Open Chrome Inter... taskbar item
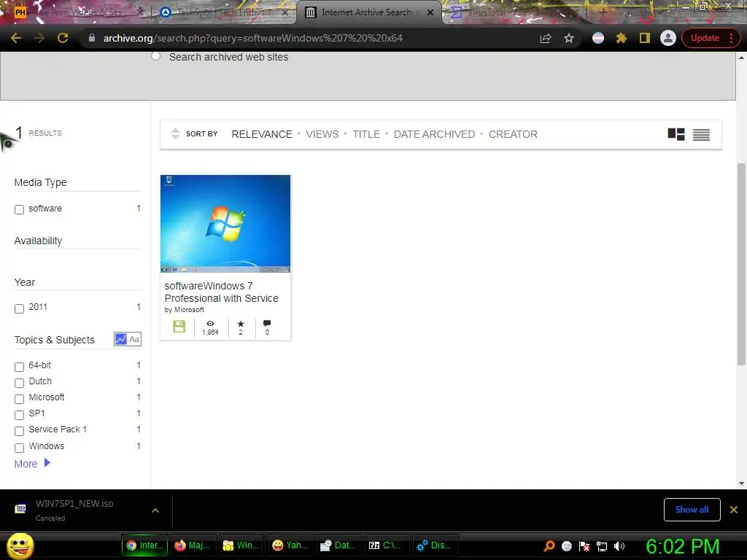Viewport: 747px width, 560px height. (x=145, y=545)
